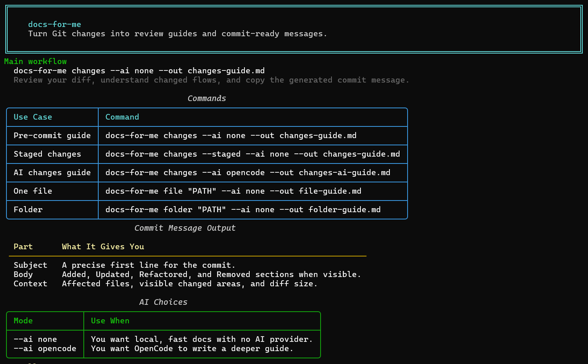
Task: Click the command line directly under Main workflow
Action: pyautogui.click(x=139, y=71)
